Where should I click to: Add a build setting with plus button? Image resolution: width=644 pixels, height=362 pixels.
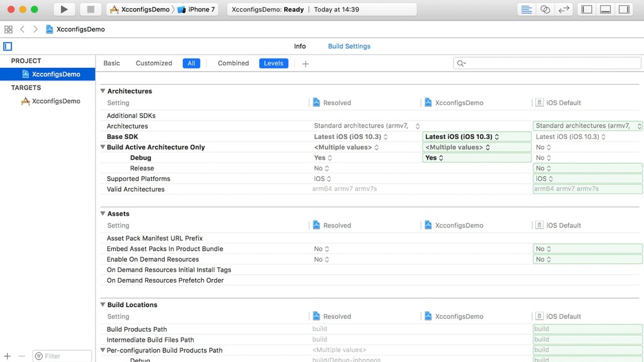(305, 63)
